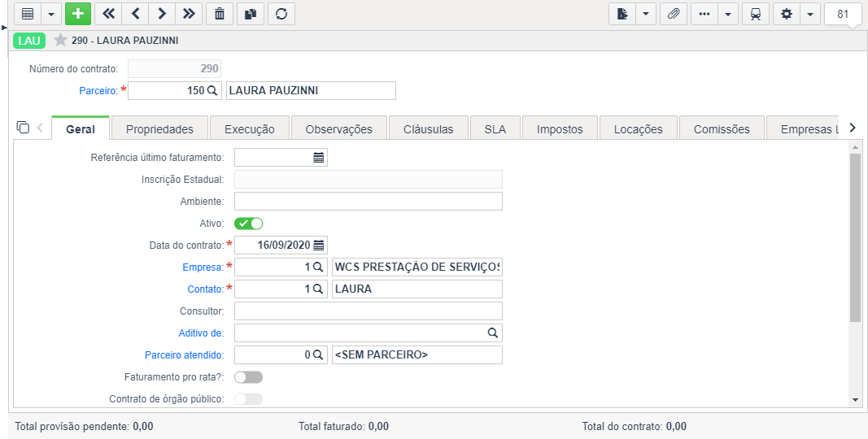Image resolution: width=868 pixels, height=439 pixels.
Task: Click the more options ellipsis
Action: click(704, 14)
